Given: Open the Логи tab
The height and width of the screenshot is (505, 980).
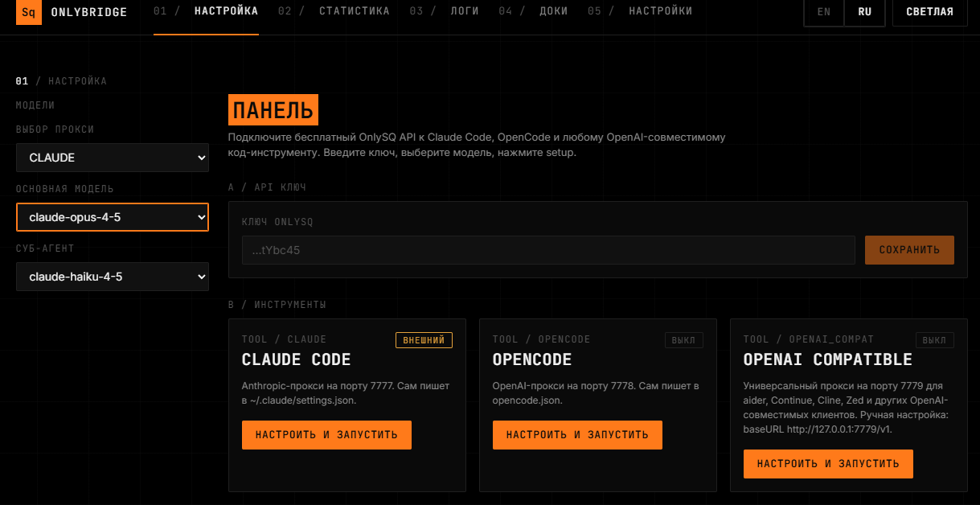Looking at the screenshot, I should 444,11.
